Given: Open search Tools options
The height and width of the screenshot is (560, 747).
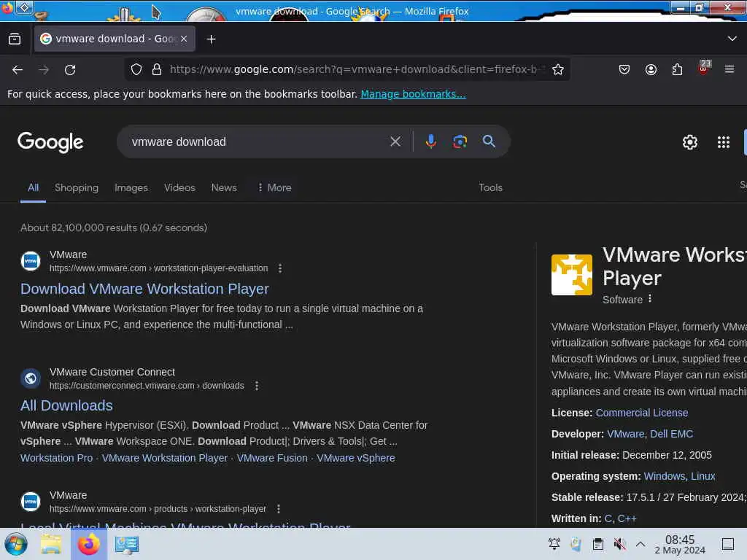Looking at the screenshot, I should (490, 187).
